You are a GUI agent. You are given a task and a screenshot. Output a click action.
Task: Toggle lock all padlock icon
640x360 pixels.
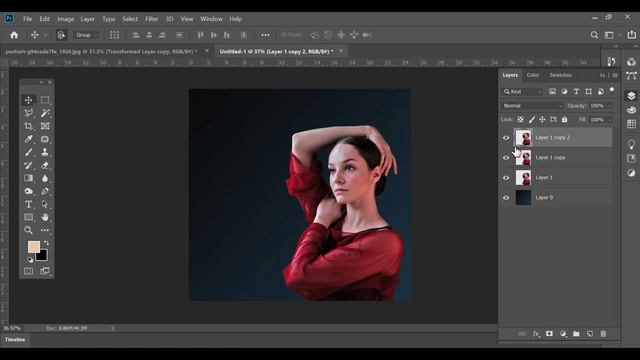click(x=564, y=120)
